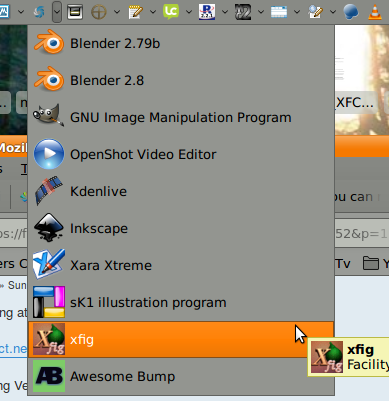Click the VLC cone icon in panel
This screenshot has height=401, width=389.
pos(375,12)
